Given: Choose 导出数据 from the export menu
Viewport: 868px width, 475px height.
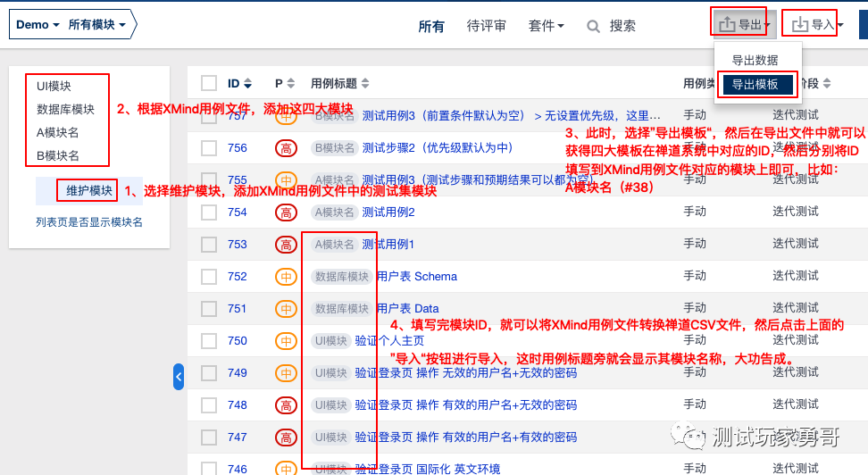Looking at the screenshot, I should pos(755,61).
